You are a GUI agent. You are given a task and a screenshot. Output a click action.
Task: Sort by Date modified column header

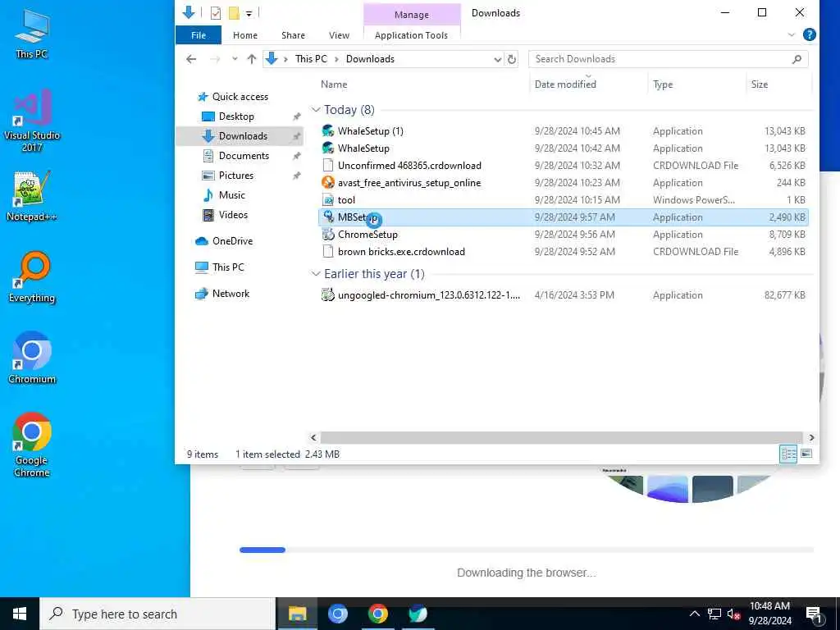(x=565, y=84)
